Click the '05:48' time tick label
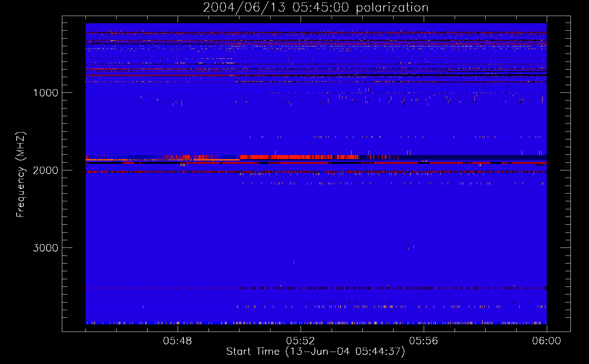 click(x=178, y=341)
